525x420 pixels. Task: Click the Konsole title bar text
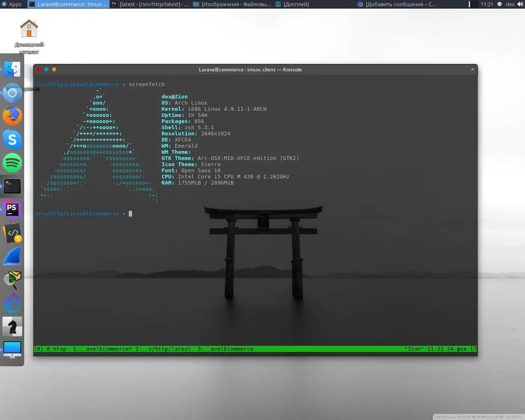[250, 70]
